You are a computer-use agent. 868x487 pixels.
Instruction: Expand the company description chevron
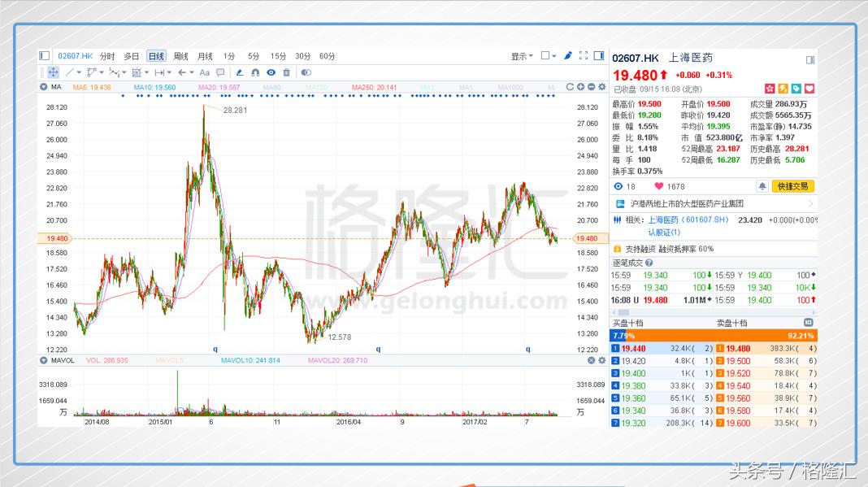coord(810,204)
